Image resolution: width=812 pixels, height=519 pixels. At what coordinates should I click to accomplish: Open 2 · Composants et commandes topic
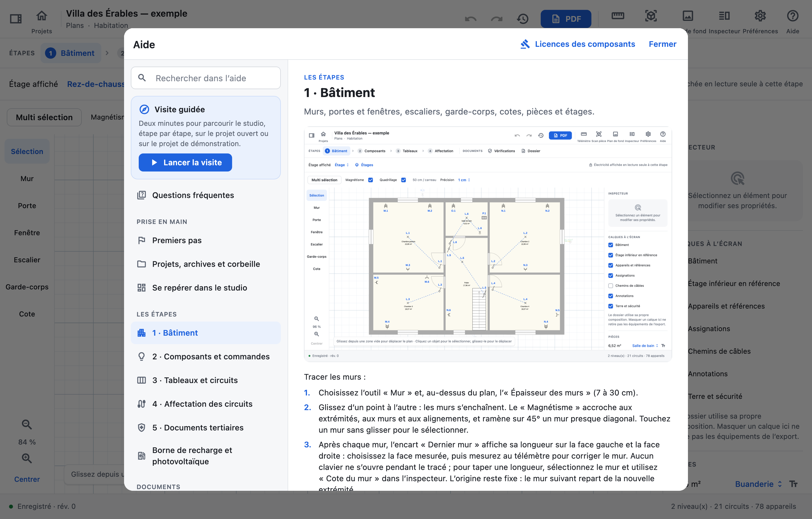[x=206, y=356]
